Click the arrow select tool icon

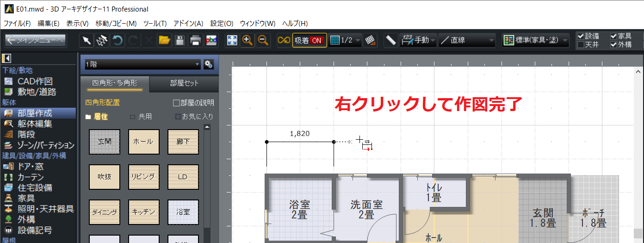click(x=87, y=40)
